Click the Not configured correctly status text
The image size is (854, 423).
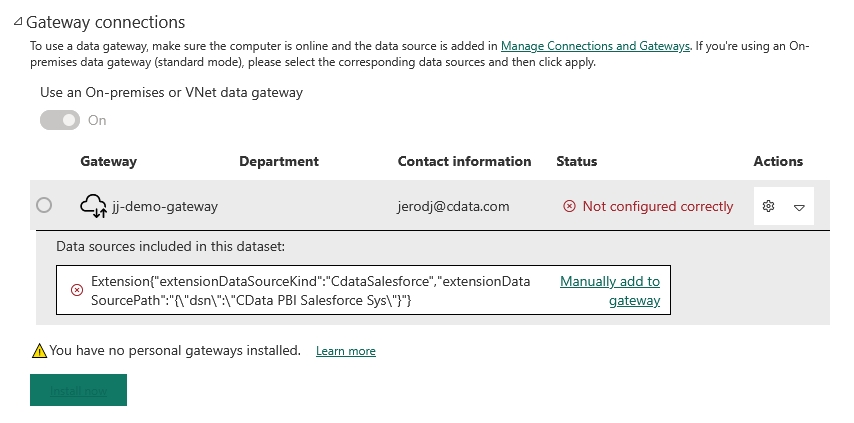(x=657, y=206)
